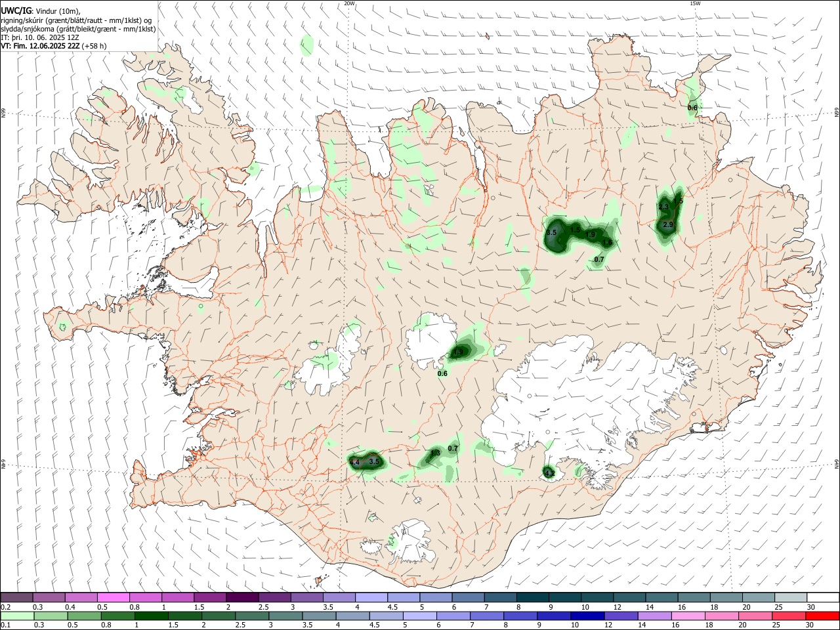Viewport: 840px width, 630px height.
Task: Click map precipitation value 1.5 in northern cell
Action: tap(575, 230)
